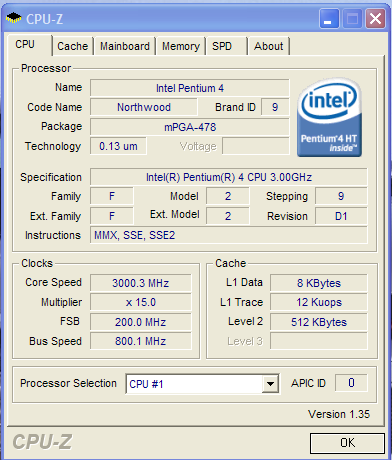Viewport: 392px width, 460px height.
Task: Click the 0.13 um technology value
Action: pyautogui.click(x=118, y=146)
